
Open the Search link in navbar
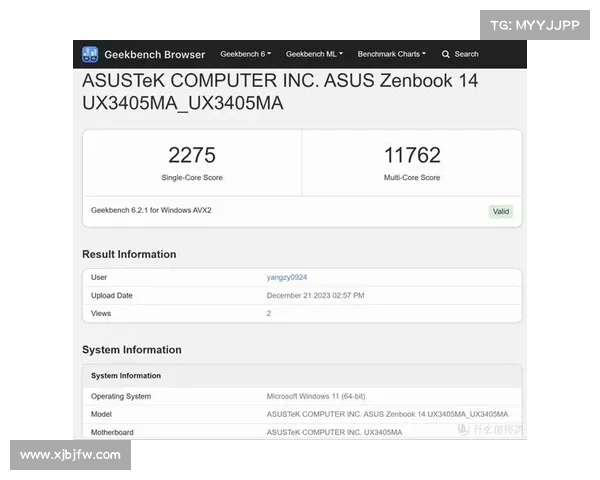tap(466, 54)
